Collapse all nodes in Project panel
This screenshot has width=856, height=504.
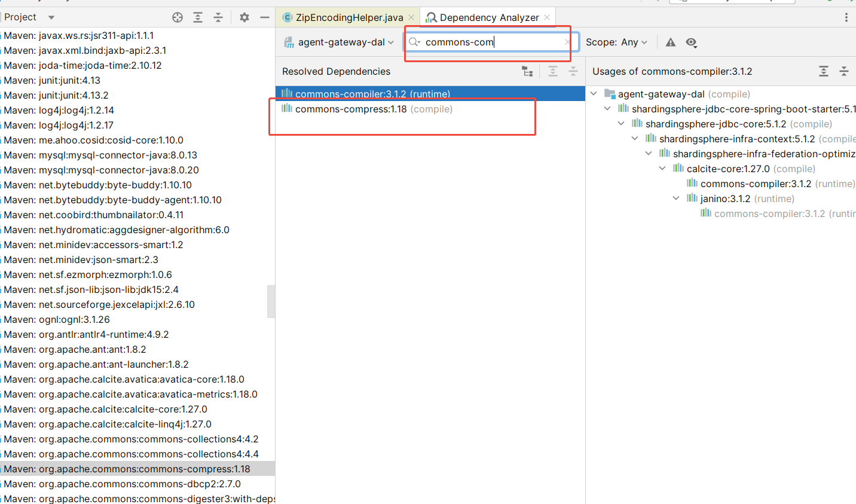click(x=218, y=17)
